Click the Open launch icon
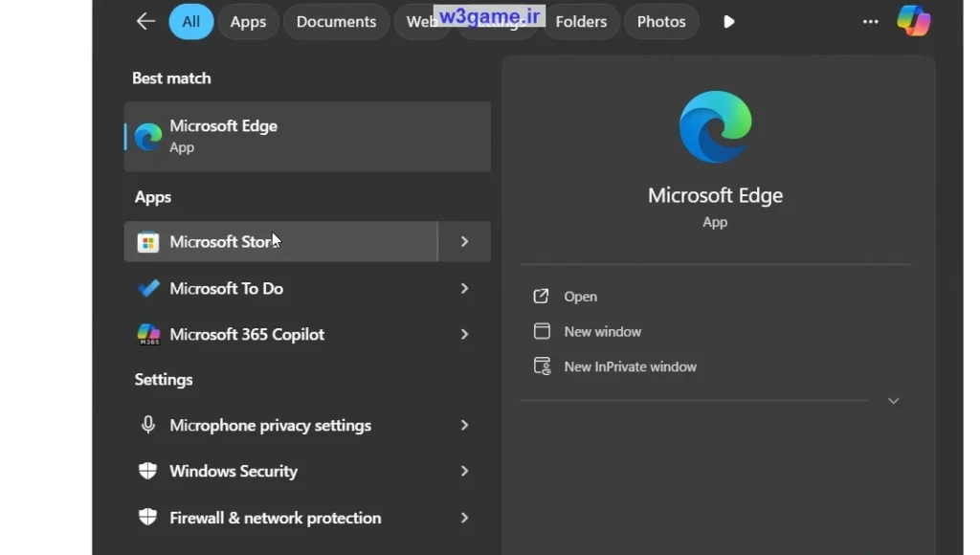This screenshot has height=555, width=980. pyautogui.click(x=542, y=297)
